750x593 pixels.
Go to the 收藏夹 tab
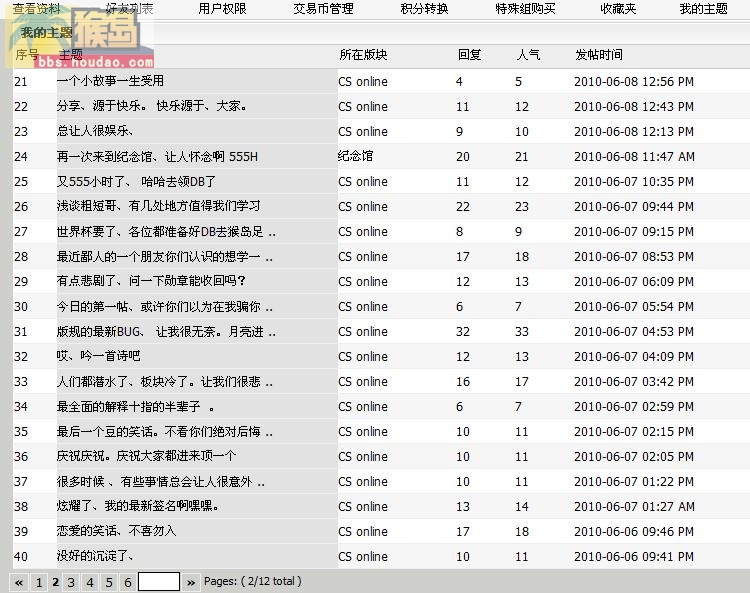[618, 9]
